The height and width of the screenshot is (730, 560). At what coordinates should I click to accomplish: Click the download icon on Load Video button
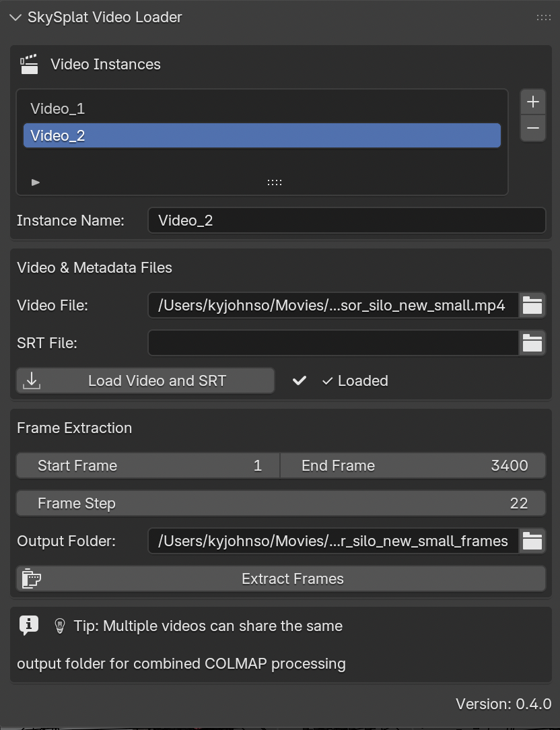(x=31, y=380)
